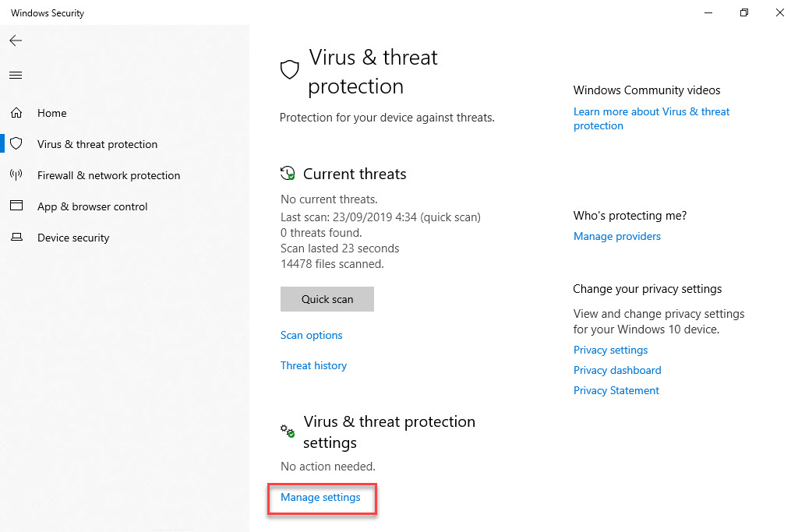
Task: Open the hamburger navigation menu
Action: [16, 76]
